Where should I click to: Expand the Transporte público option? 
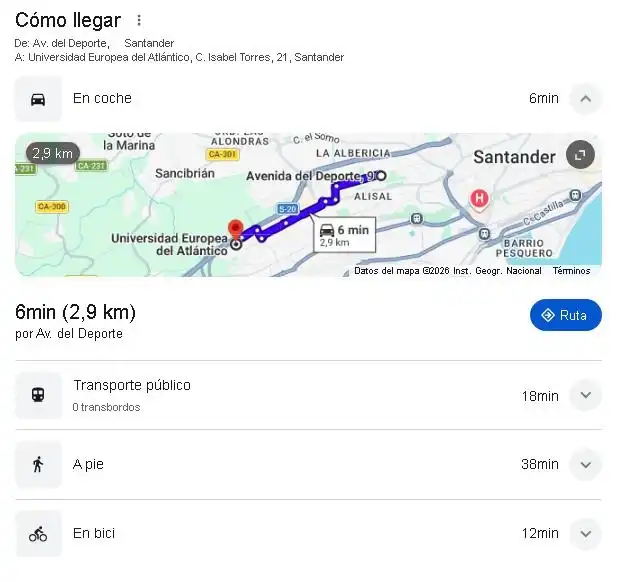585,395
